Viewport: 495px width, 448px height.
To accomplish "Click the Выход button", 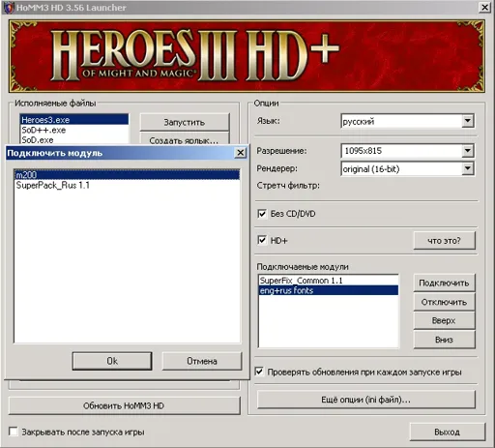I will click(x=448, y=432).
